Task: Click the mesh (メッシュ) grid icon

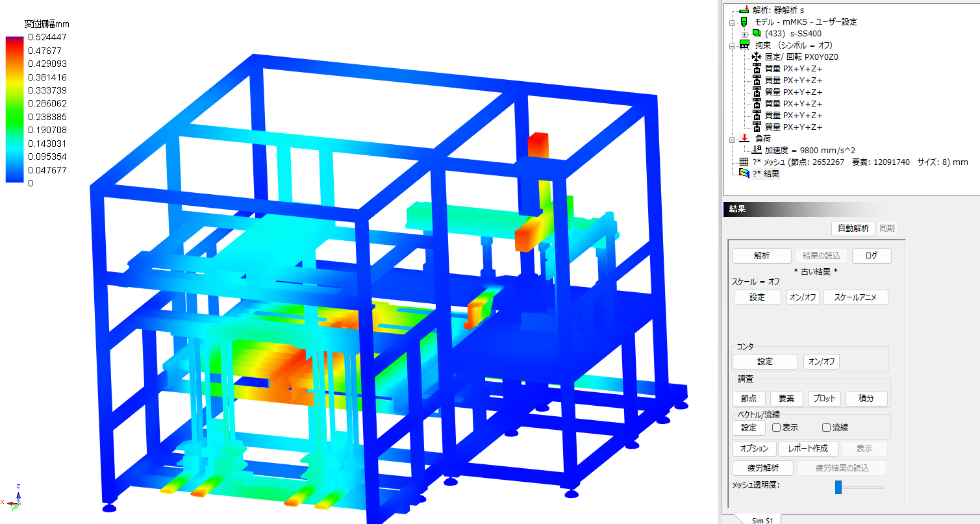Action: 744,162
